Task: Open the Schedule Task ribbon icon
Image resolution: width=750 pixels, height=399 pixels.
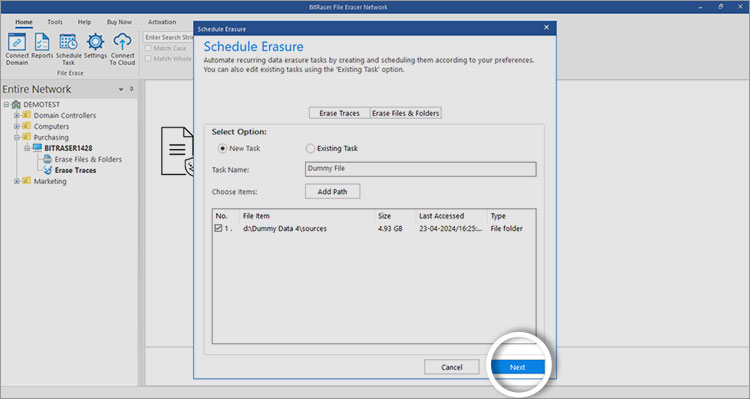Action: [68, 42]
